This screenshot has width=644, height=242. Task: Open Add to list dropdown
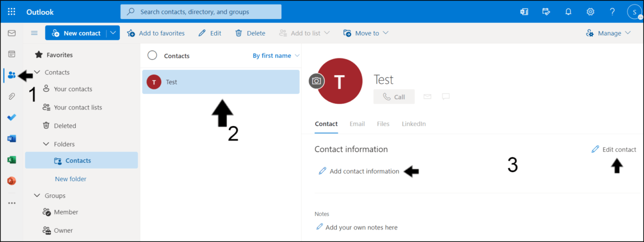[304, 33]
